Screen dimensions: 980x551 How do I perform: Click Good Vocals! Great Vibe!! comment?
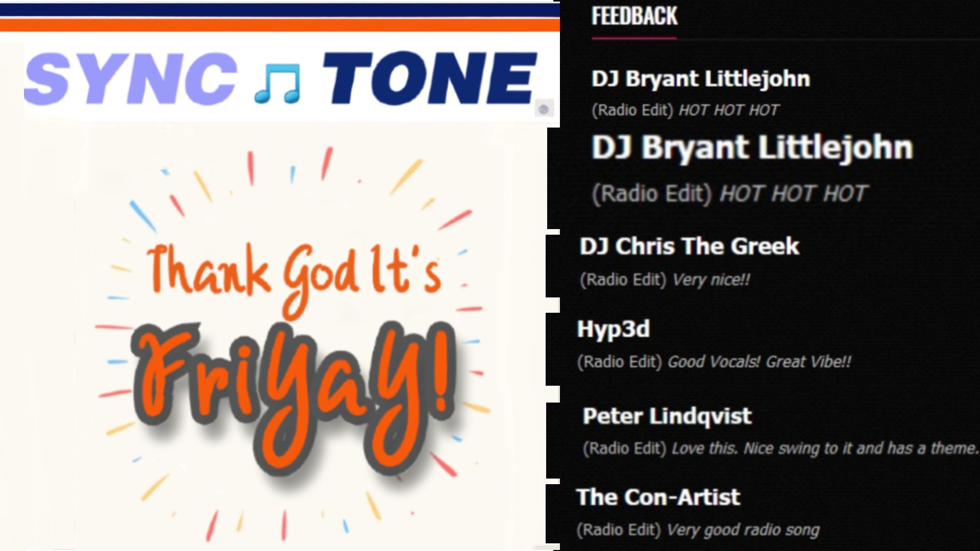click(x=759, y=362)
